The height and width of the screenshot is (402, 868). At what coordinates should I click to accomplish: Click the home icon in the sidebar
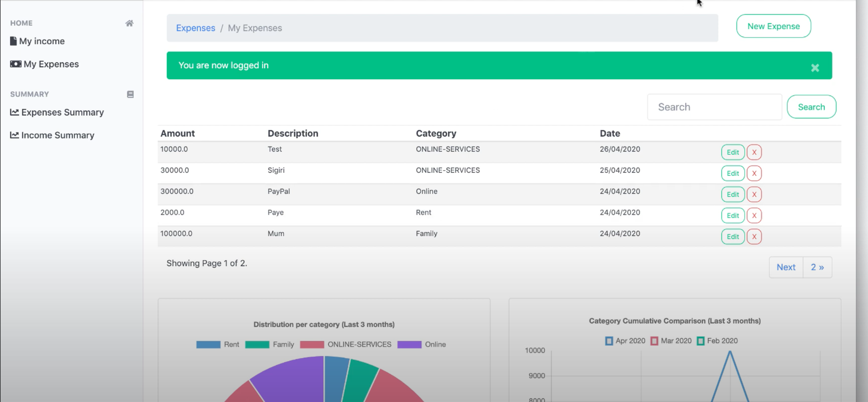130,23
